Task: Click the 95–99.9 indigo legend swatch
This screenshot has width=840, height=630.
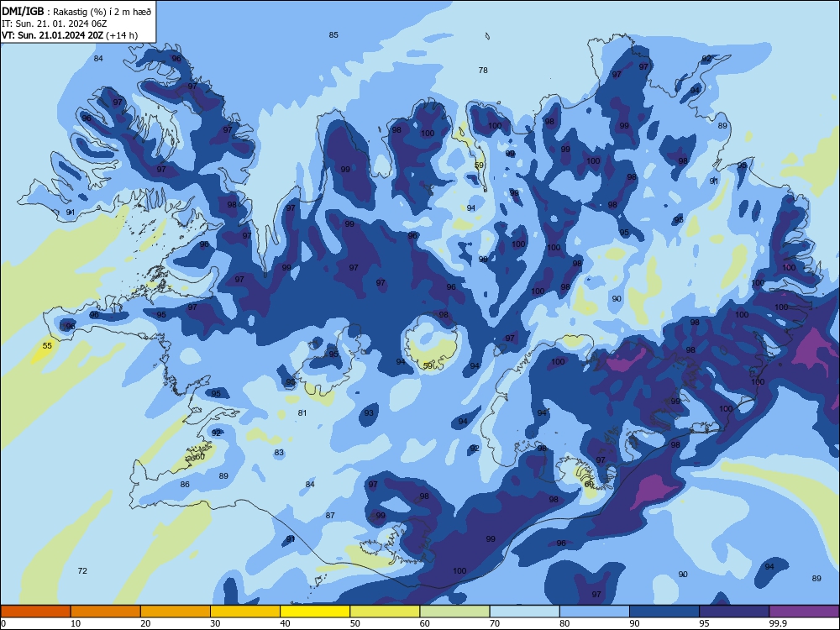Action: point(734,612)
